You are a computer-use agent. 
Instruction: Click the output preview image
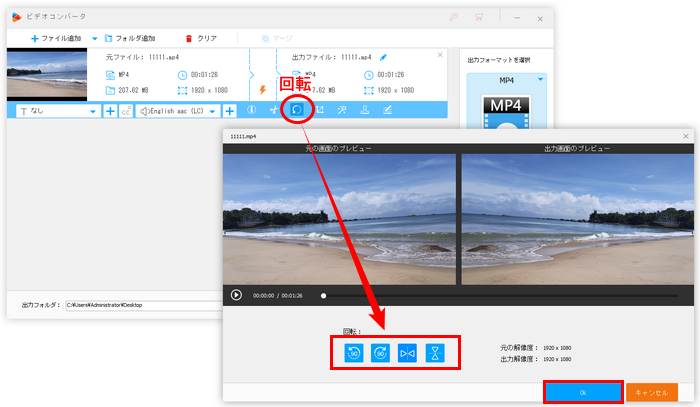[x=578, y=219]
